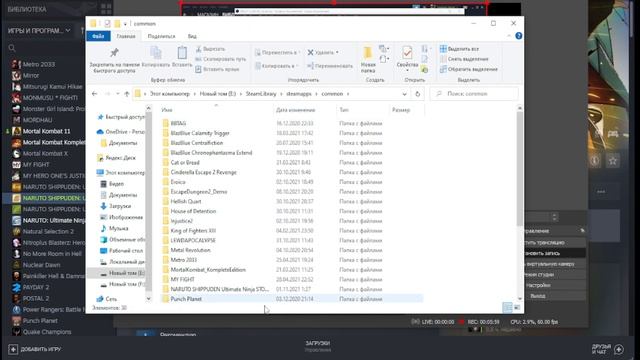640x360 pixels.
Task: Click Name column header
Action: (216, 110)
